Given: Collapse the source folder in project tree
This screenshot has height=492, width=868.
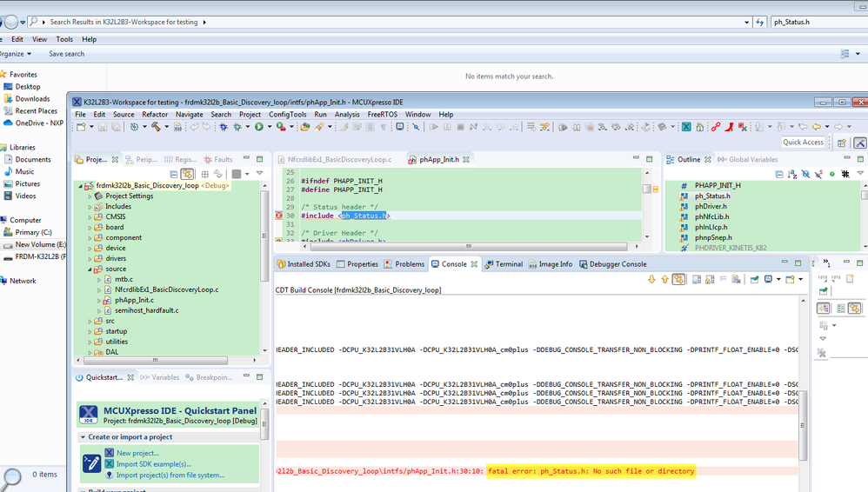Looking at the screenshot, I should pyautogui.click(x=89, y=269).
